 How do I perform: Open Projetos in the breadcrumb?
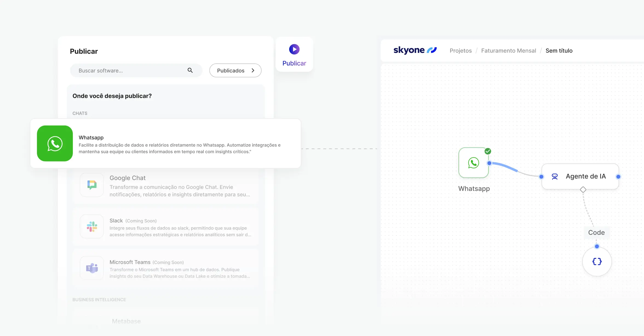[461, 51]
